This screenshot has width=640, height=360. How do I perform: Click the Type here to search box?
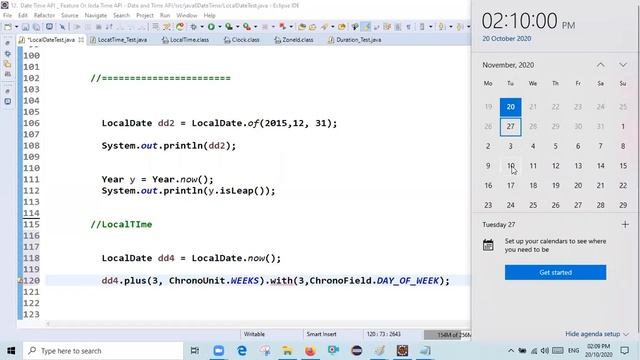(x=103, y=351)
